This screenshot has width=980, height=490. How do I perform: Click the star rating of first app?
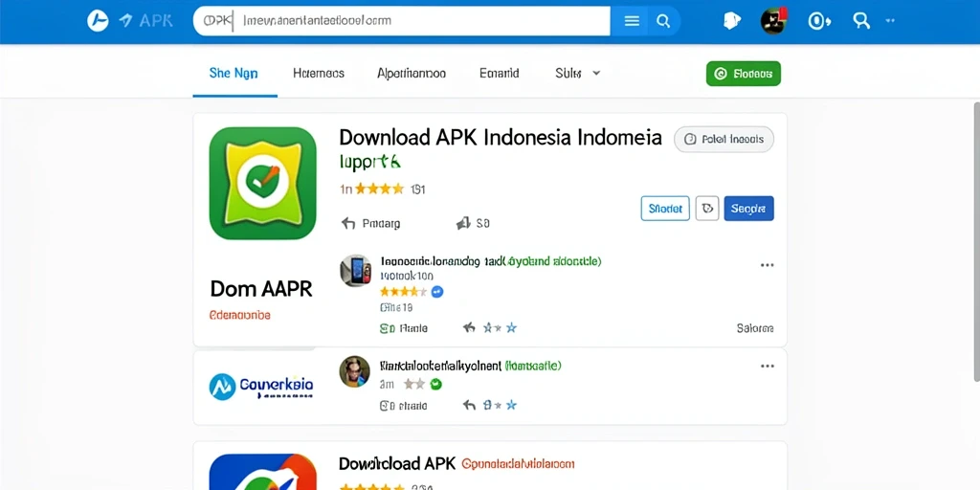[x=380, y=189]
